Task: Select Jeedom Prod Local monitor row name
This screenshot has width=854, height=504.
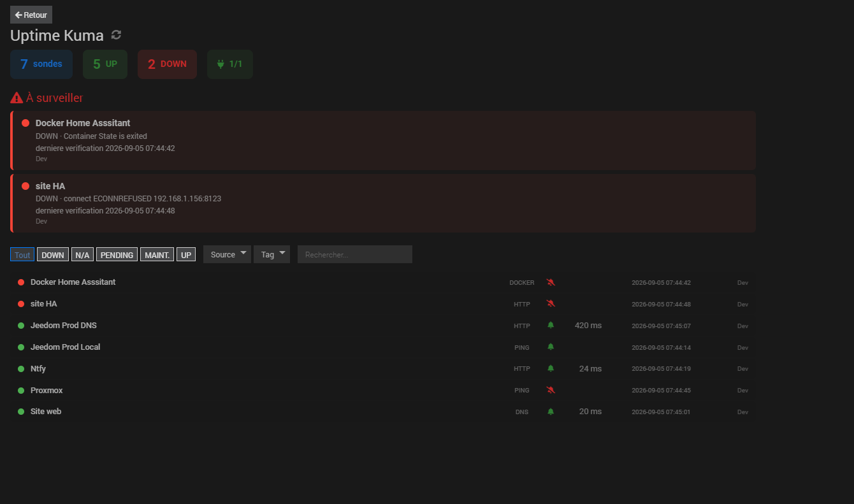Action: tap(65, 347)
